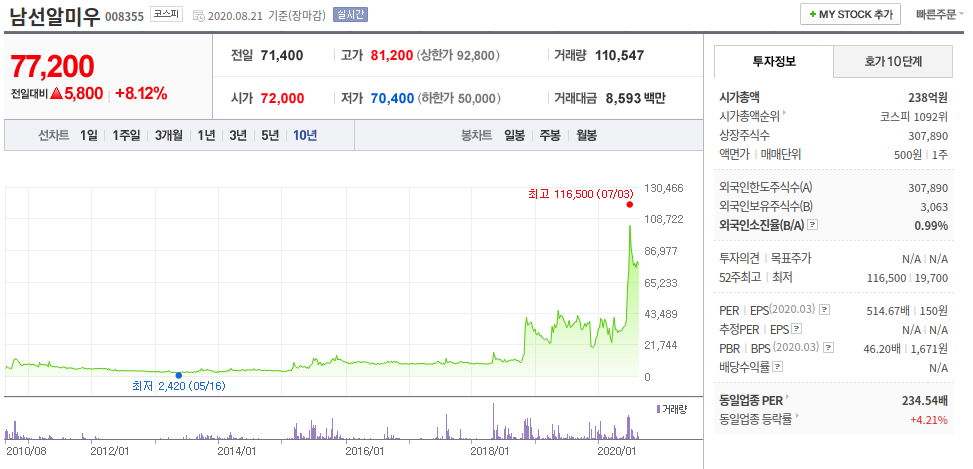Screen dimensions: 973x469
Task: Click the price line chart area
Action: click(322, 281)
